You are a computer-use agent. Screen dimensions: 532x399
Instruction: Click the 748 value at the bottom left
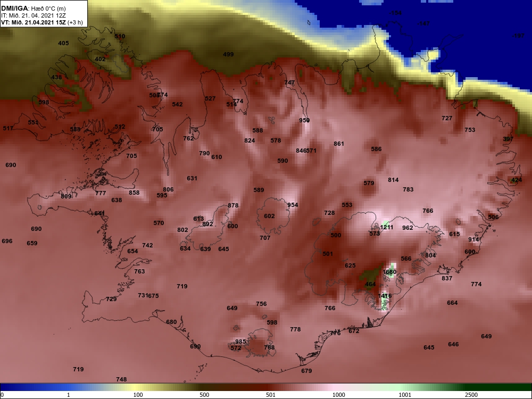[121, 380]
